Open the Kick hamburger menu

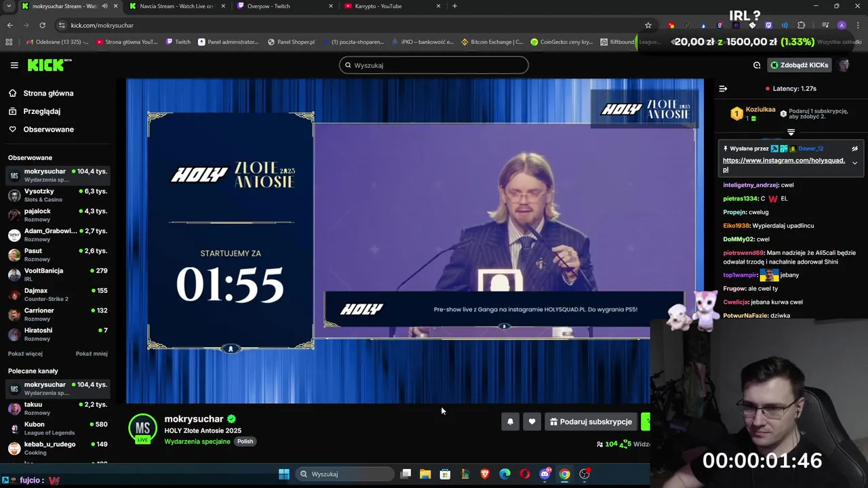14,65
